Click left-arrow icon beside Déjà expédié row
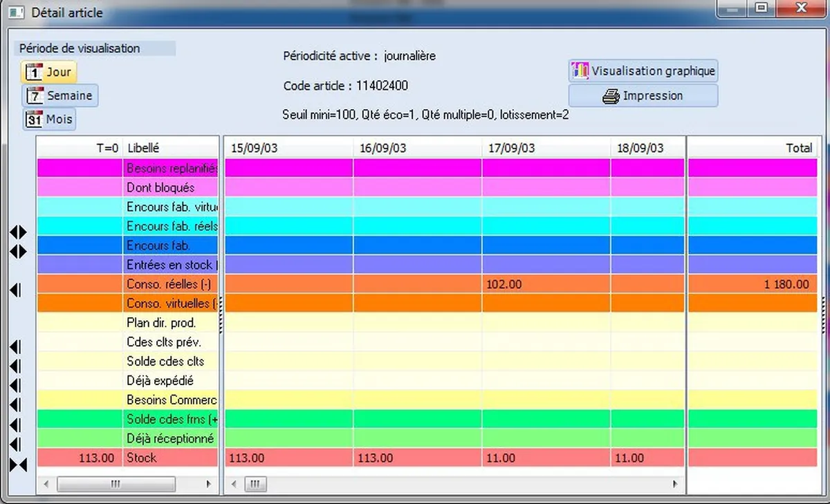Viewport: 830px width, 504px height. (x=15, y=386)
